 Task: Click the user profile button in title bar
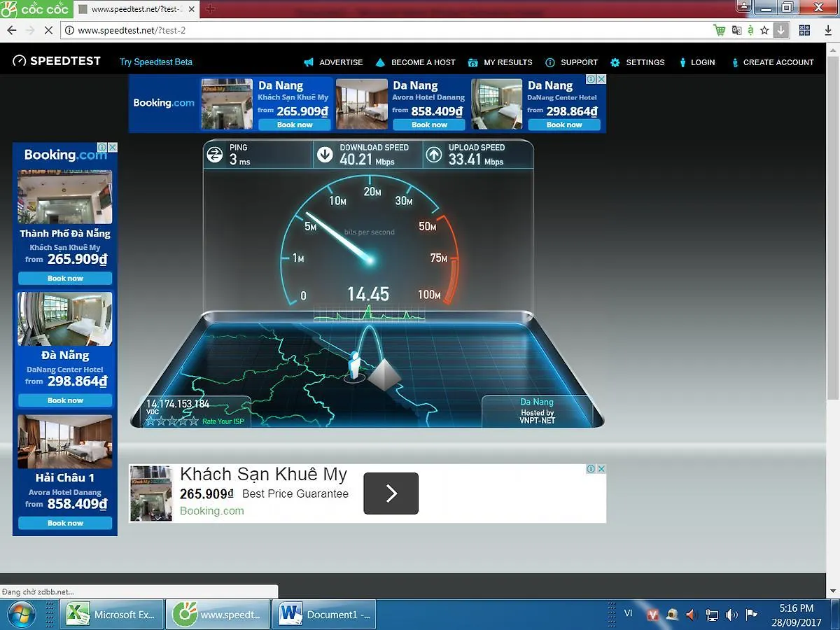[743, 6]
